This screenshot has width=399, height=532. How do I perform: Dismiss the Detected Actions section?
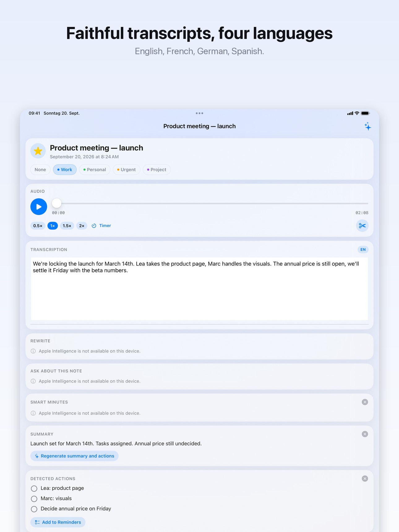pos(365,479)
